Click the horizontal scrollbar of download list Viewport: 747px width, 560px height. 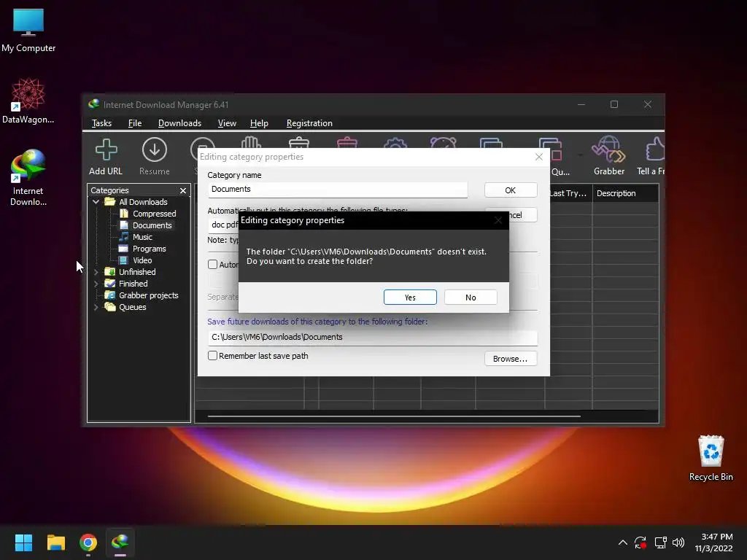(394, 416)
